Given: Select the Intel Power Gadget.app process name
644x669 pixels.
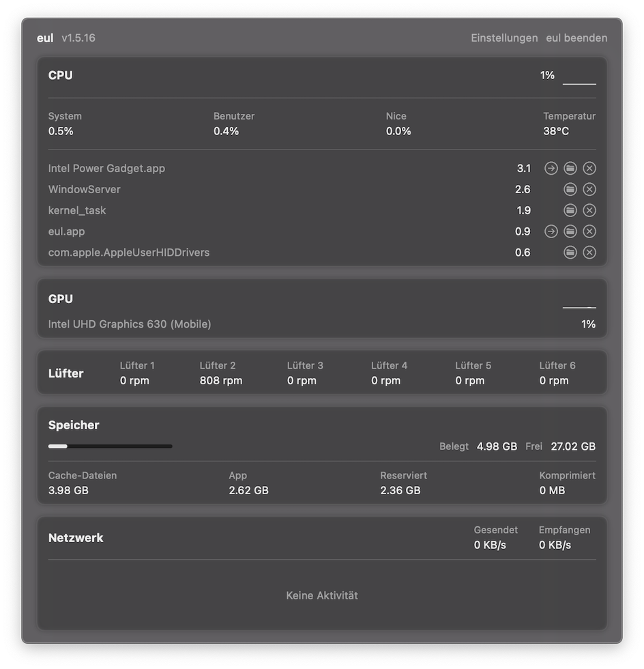Looking at the screenshot, I should pos(106,169).
